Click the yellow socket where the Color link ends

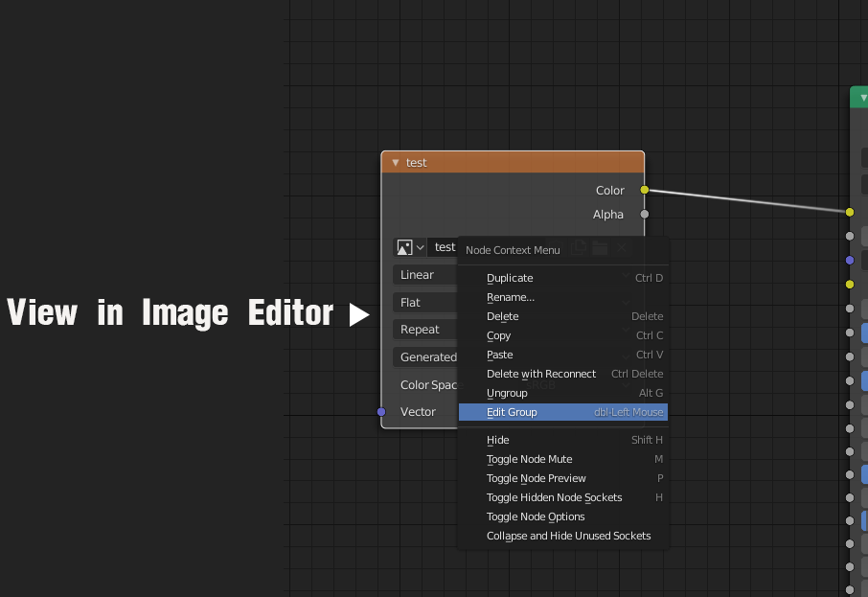coord(850,212)
